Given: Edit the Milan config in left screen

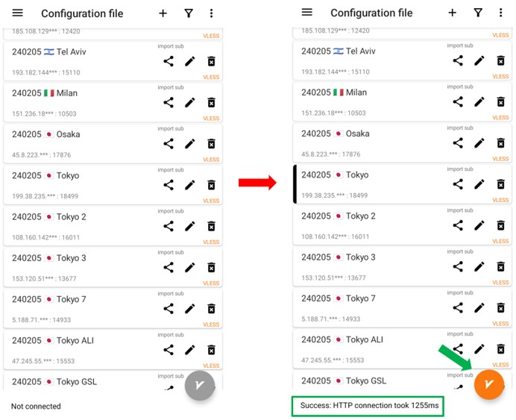Looking at the screenshot, I should point(189,102).
